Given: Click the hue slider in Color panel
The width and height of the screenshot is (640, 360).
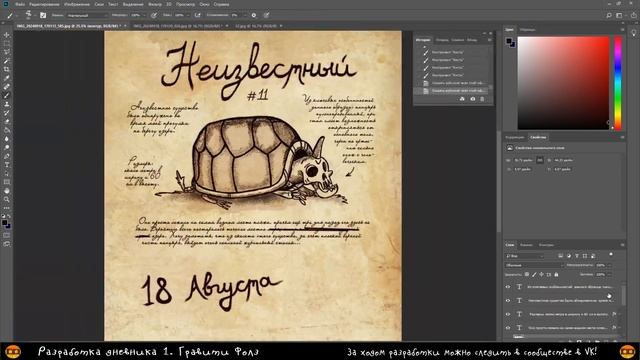Looking at the screenshot, I should click(x=618, y=83).
